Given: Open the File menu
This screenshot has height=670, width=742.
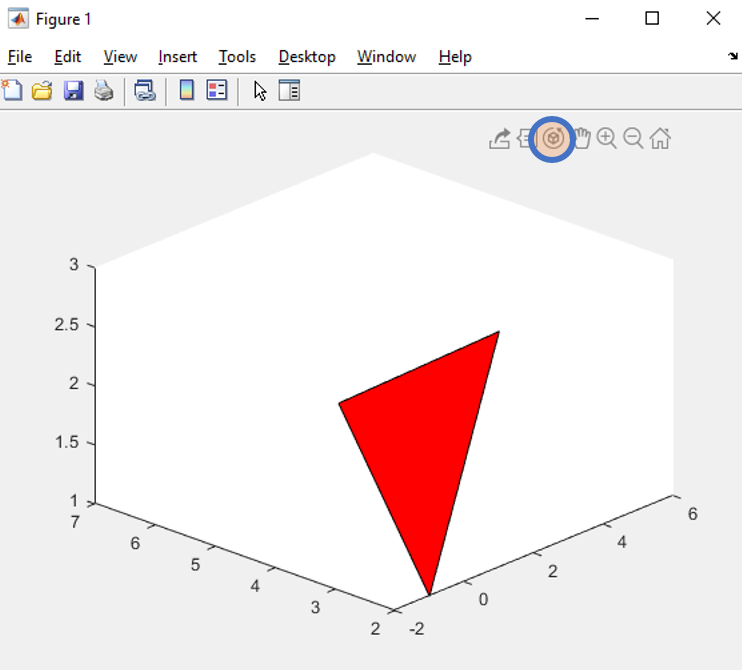Looking at the screenshot, I should coord(20,57).
